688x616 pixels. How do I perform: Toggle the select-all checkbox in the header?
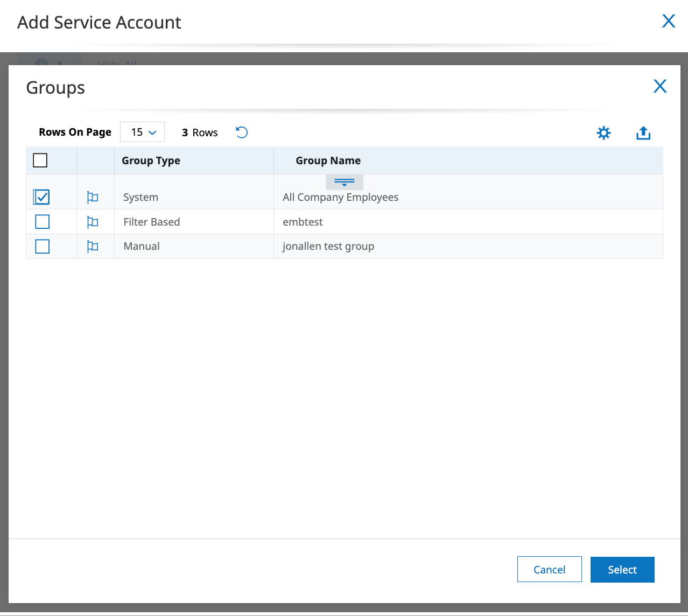pyautogui.click(x=40, y=160)
